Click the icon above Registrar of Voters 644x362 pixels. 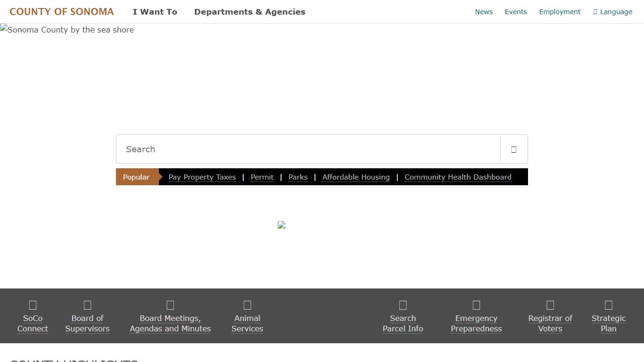(x=550, y=305)
